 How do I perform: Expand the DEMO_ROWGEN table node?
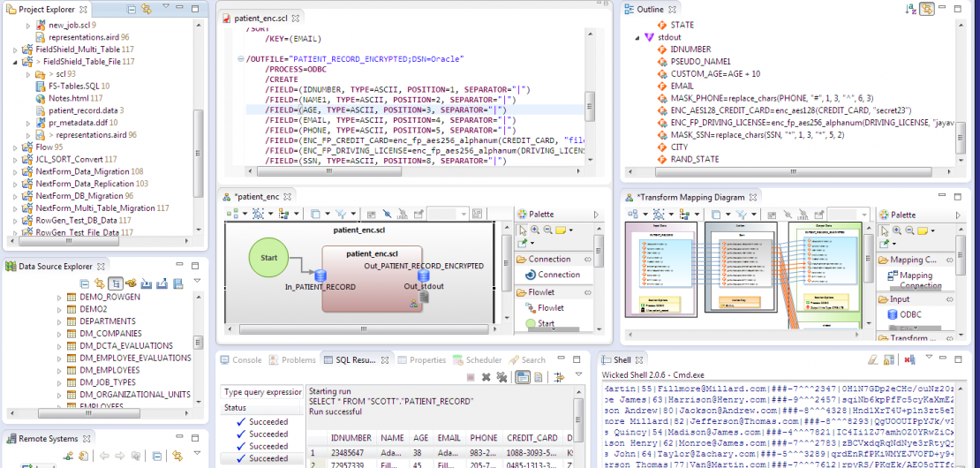(x=60, y=298)
